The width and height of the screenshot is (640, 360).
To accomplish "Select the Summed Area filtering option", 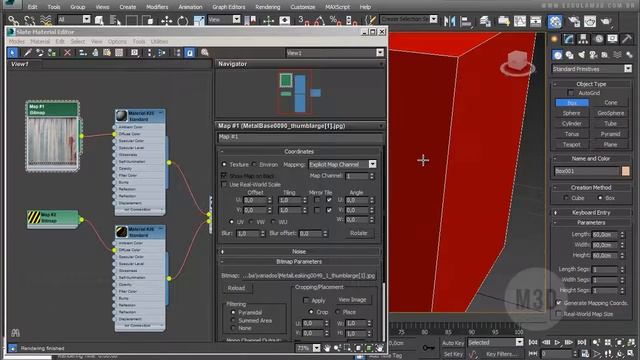I will (233, 320).
